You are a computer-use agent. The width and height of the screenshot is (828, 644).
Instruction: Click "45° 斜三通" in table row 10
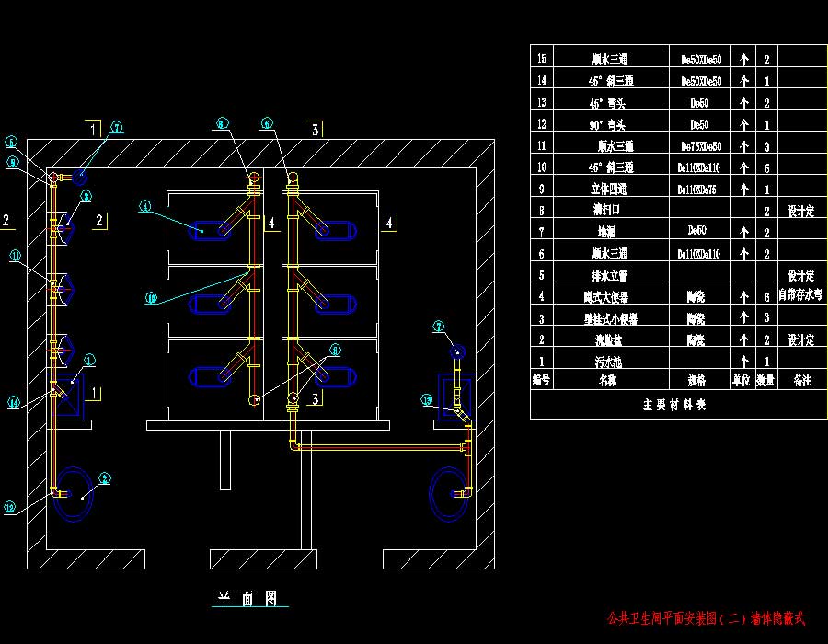coord(611,167)
